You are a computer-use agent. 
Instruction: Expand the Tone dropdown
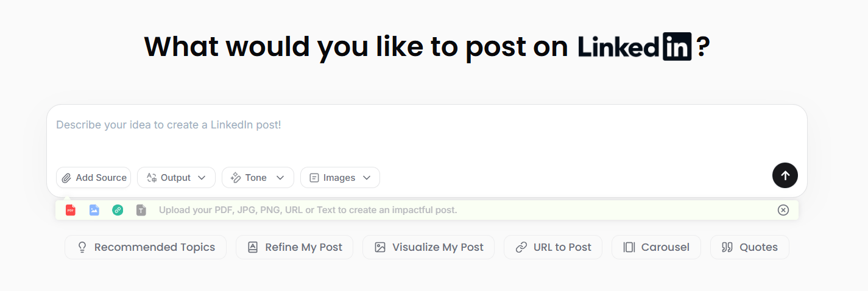click(258, 178)
